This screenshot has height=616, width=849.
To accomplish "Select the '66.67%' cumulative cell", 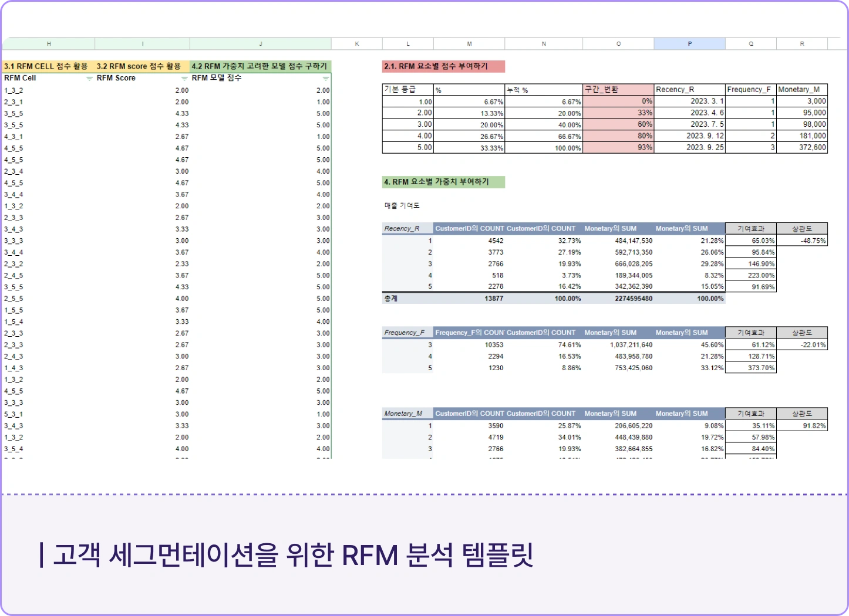I will point(544,136).
